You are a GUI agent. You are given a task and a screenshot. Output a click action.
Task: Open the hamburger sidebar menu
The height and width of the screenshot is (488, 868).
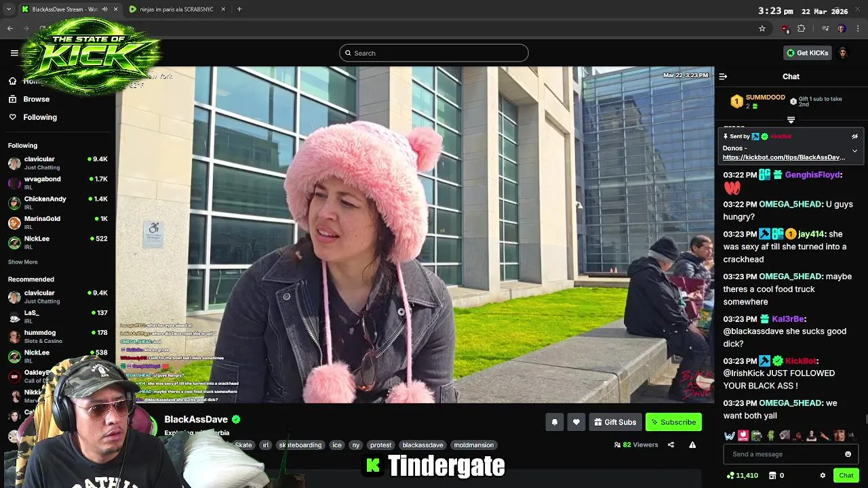pos(14,53)
